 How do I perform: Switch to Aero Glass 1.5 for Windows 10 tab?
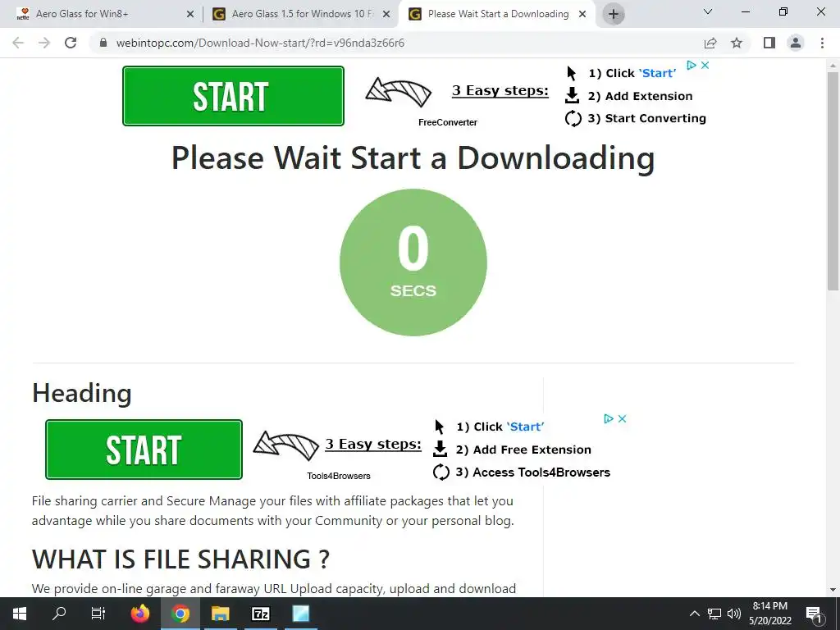(303, 14)
